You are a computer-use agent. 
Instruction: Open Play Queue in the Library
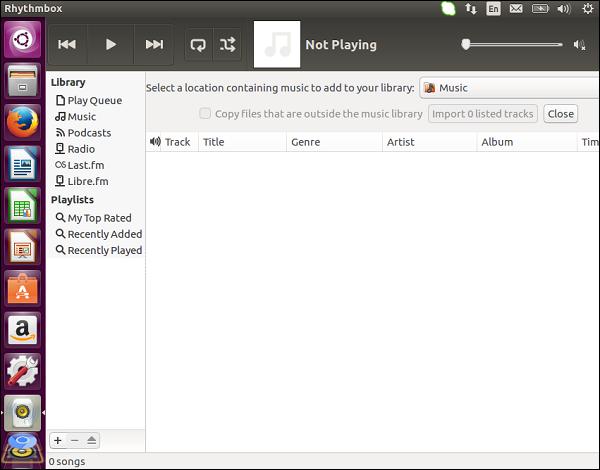(x=94, y=100)
